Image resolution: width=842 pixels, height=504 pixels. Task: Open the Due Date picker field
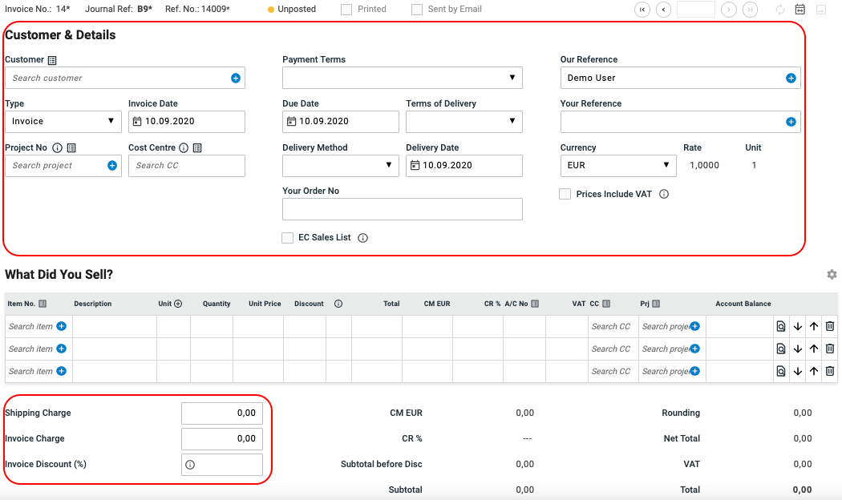coord(340,122)
